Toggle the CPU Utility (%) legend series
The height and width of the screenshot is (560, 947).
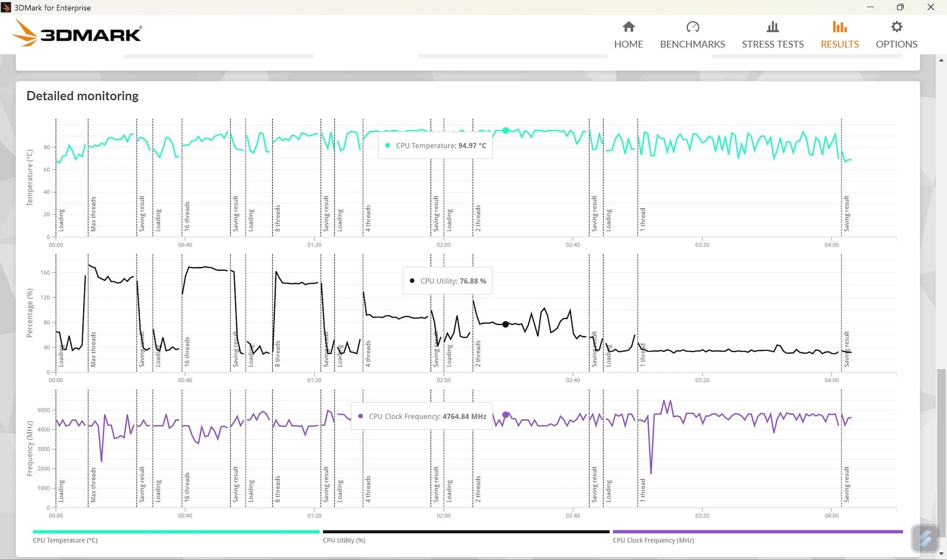point(344,540)
